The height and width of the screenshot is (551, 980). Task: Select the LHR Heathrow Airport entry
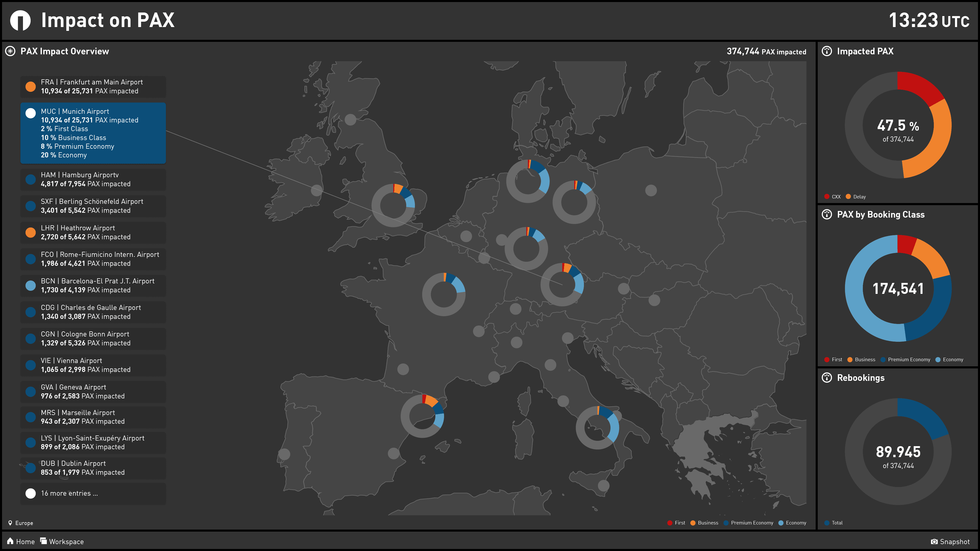coord(93,232)
